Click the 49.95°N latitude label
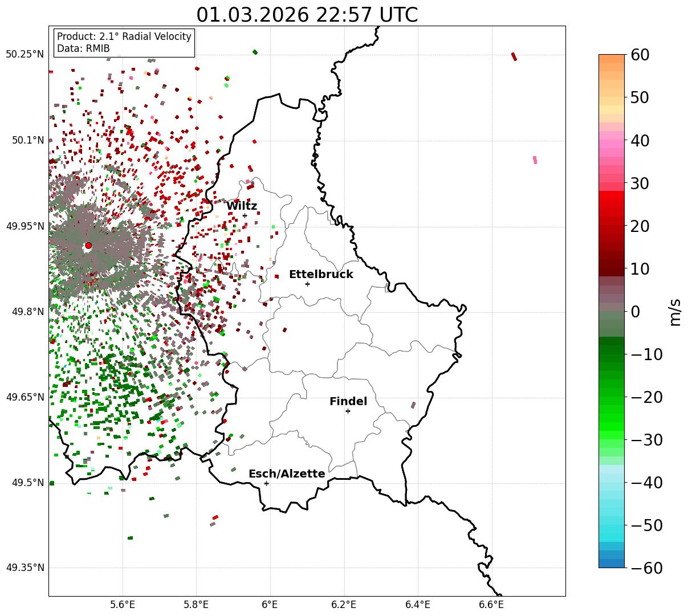Viewport: 688px width, 616px height. [25, 226]
